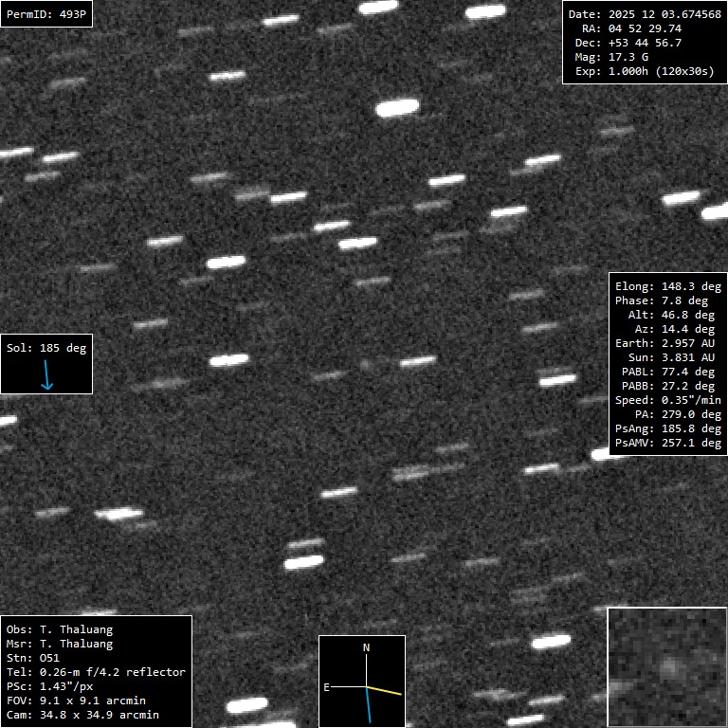This screenshot has width=728, height=728.
Task: Click the blue solar direction arrow
Action: (x=46, y=375)
